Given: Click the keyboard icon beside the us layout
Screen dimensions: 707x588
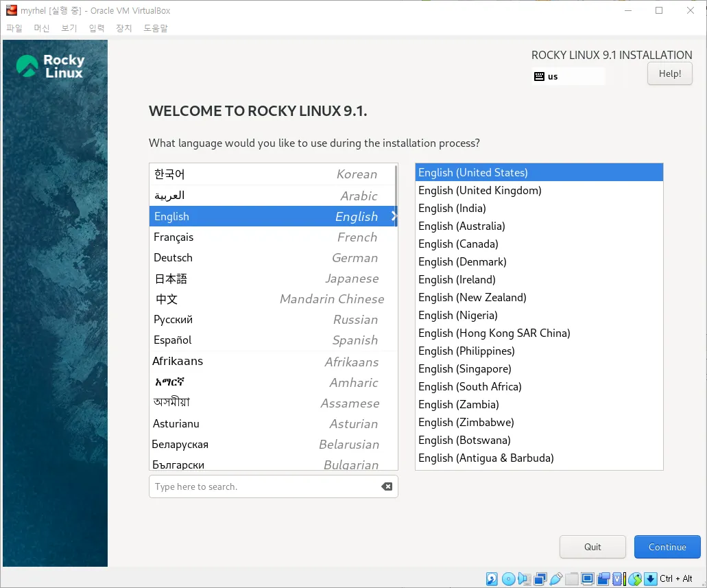Looking at the screenshot, I should [x=539, y=76].
